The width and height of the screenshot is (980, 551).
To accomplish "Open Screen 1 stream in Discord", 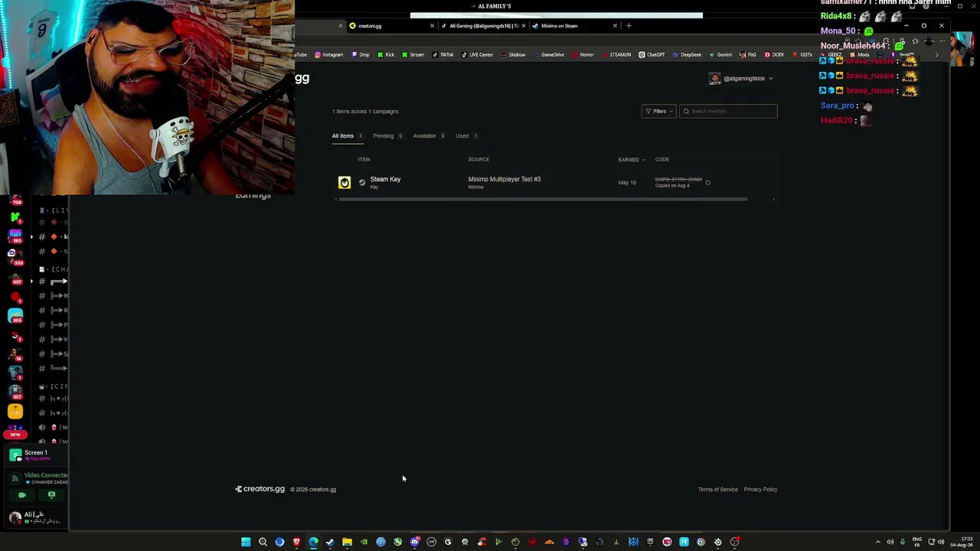I will point(35,454).
